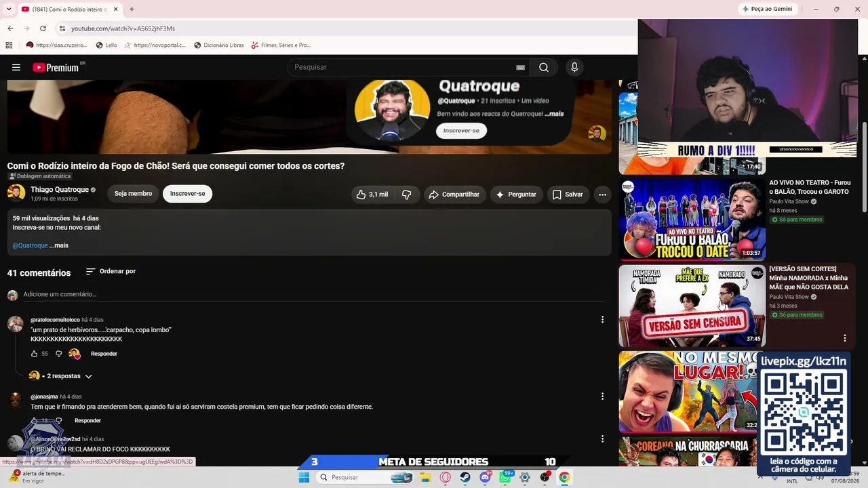Open Peça ao Gemini button
The height and width of the screenshot is (488, 868).
click(768, 9)
